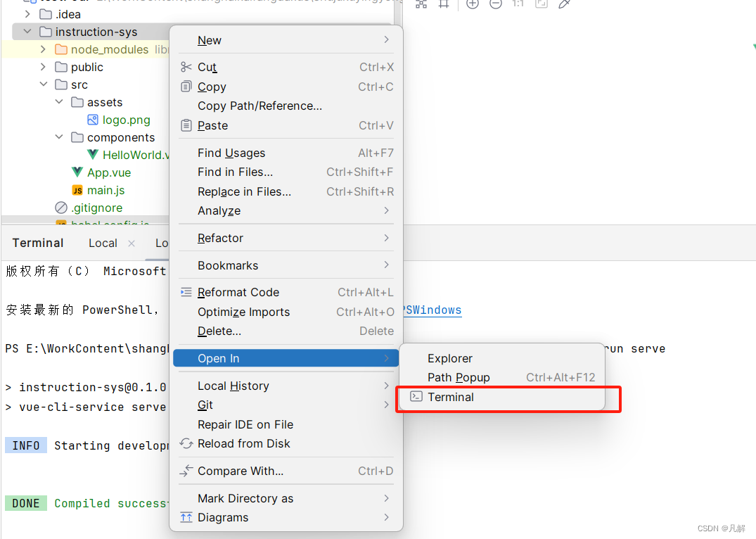Choose Explorer in Open In submenu

click(x=502, y=359)
